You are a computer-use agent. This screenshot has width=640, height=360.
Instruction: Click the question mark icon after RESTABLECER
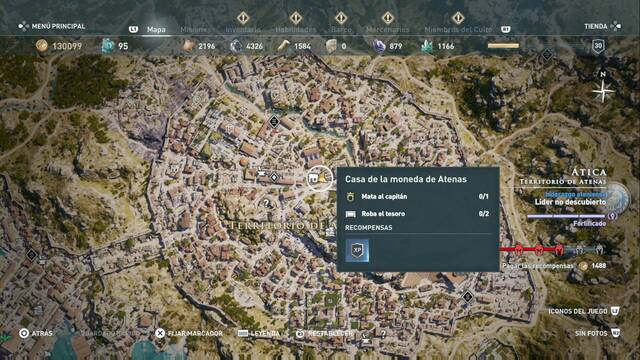383,334
